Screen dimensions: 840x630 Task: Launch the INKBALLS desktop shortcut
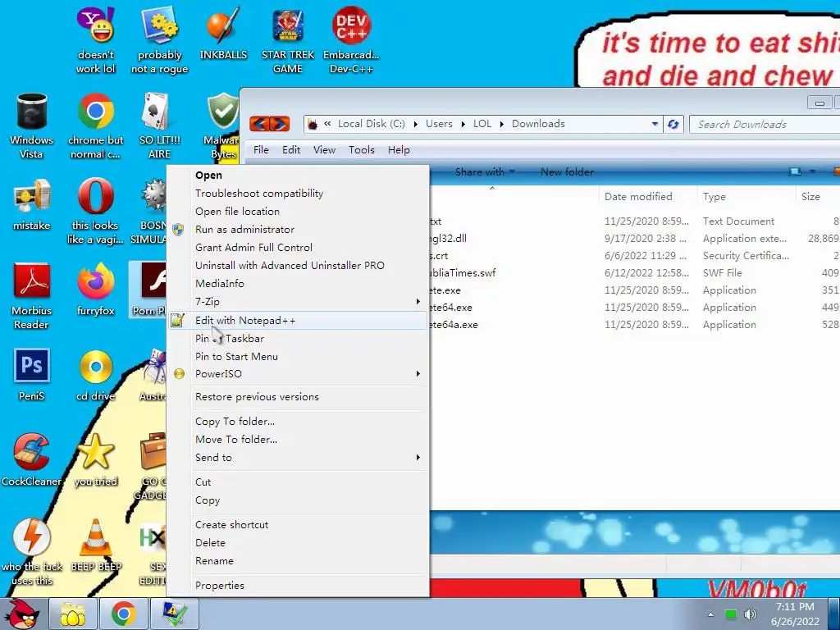pos(223,33)
